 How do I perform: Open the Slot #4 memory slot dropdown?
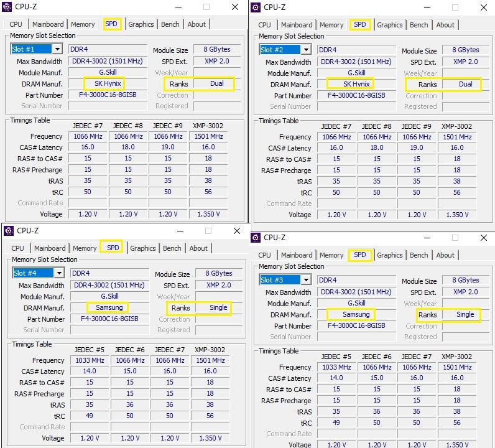point(59,273)
